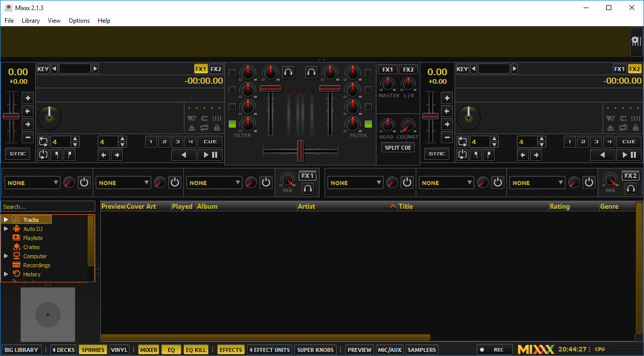644x356 pixels.
Task: Toggle FX1 assignment on left deck
Action: click(x=201, y=69)
